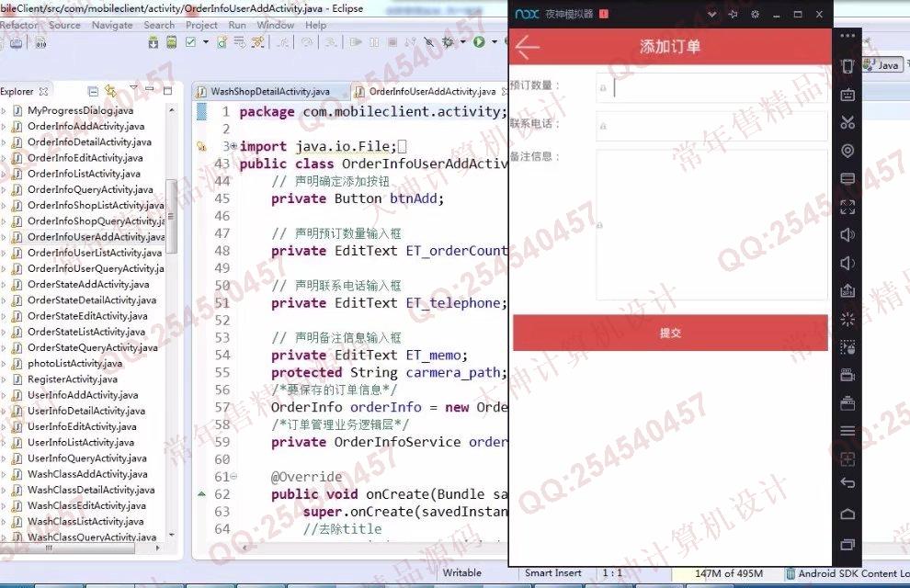The height and width of the screenshot is (588, 910).
Task: Click the Nox My Computer screen icon
Action: pos(847,178)
